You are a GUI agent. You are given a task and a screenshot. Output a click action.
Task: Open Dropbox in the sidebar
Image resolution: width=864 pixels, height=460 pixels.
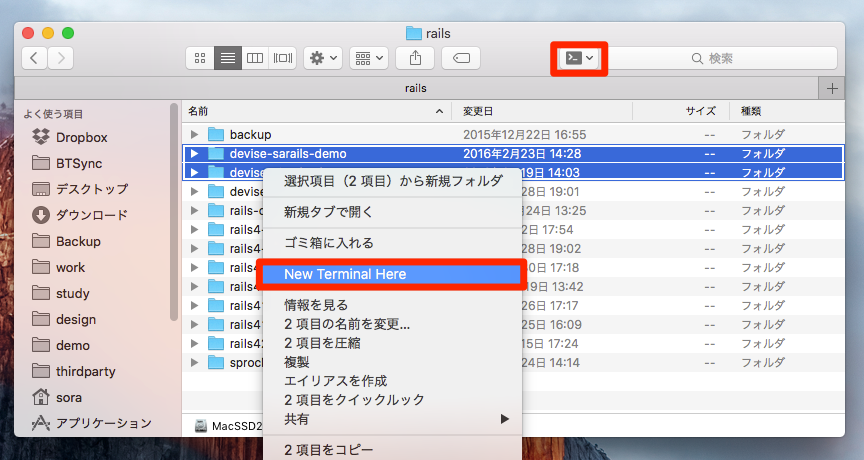click(x=81, y=137)
